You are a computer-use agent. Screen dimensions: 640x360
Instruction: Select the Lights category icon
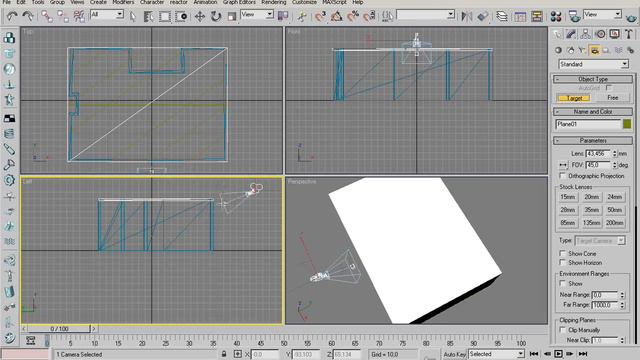coord(582,51)
